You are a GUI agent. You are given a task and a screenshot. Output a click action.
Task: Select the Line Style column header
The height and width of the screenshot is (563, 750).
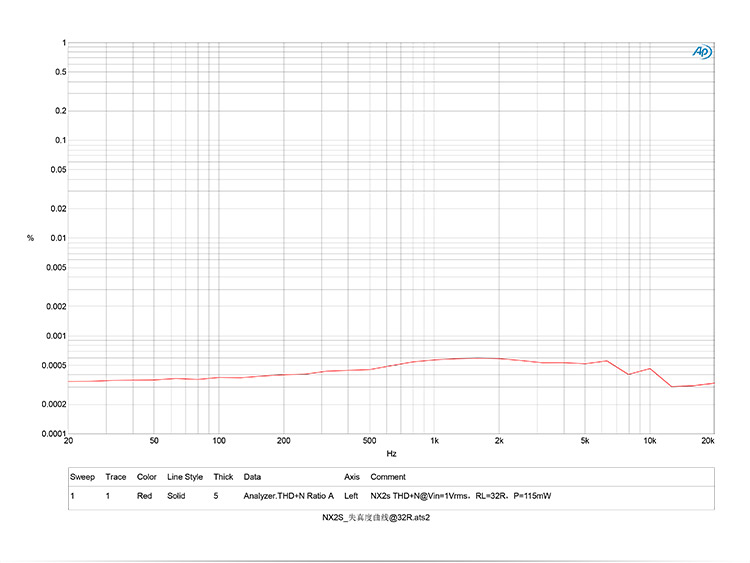pyautogui.click(x=185, y=477)
